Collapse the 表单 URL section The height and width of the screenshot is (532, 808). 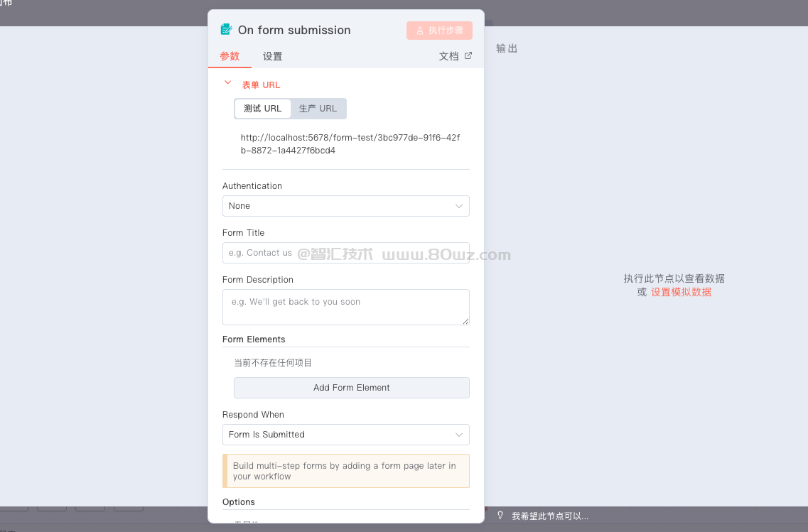[228, 83]
